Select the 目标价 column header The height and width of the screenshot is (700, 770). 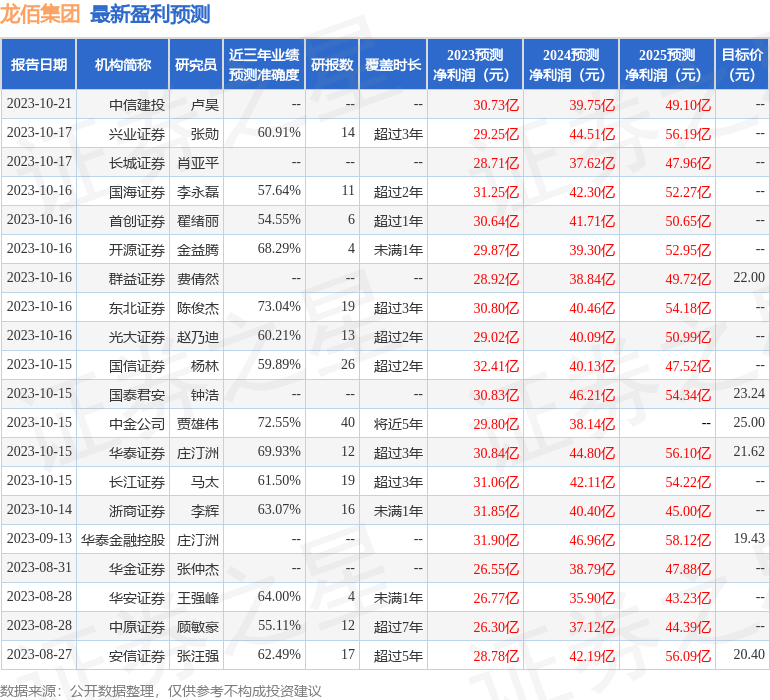pyautogui.click(x=742, y=64)
